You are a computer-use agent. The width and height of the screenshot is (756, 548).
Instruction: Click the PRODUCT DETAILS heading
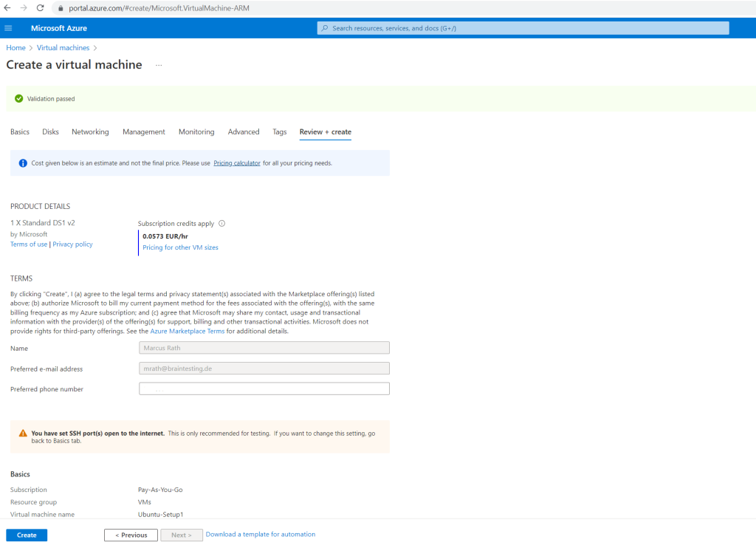point(40,207)
